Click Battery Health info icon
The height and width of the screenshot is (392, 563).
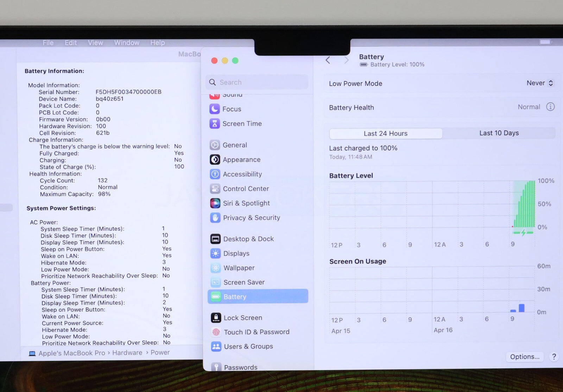[x=550, y=107]
